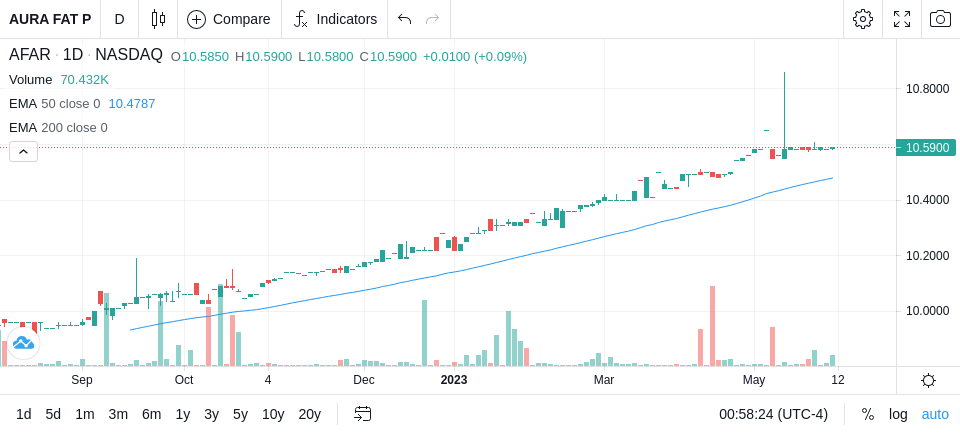The width and height of the screenshot is (960, 433).
Task: Click the 10.0000 price axis label
Action: click(928, 311)
